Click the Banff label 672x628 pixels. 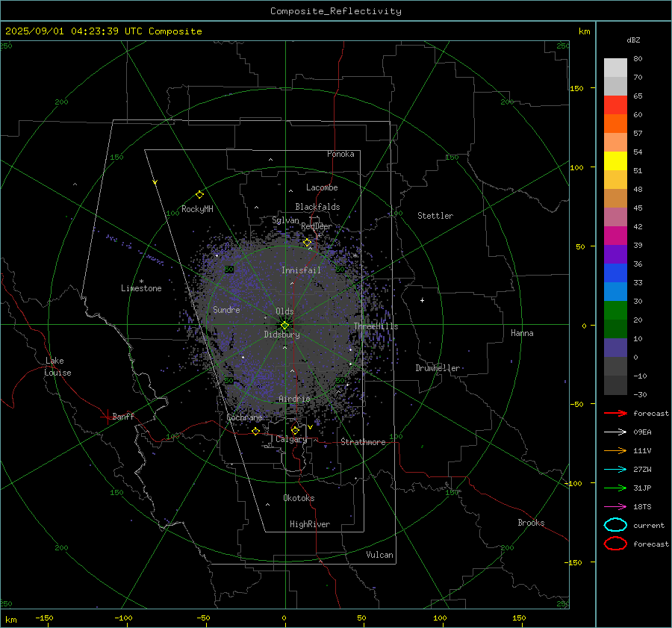click(x=123, y=417)
